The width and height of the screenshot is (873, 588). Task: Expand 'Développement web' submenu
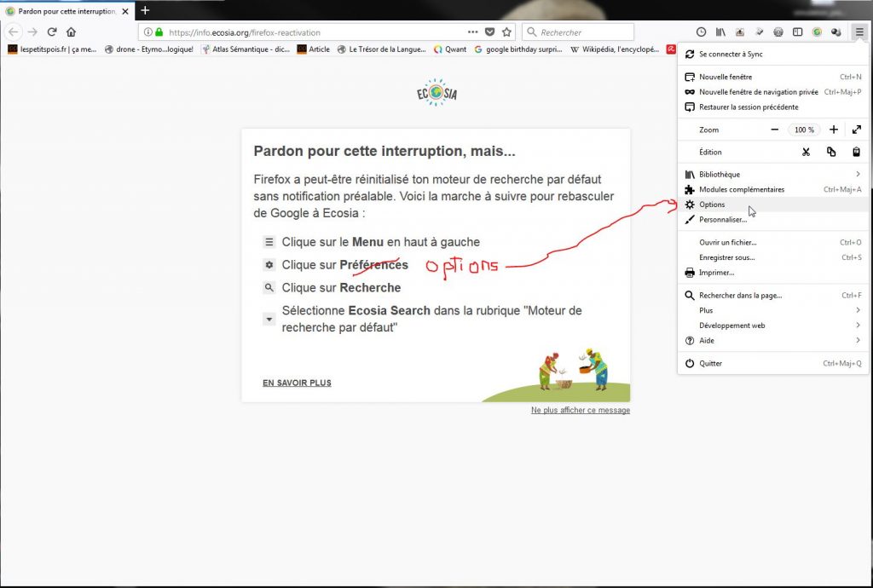point(772,325)
